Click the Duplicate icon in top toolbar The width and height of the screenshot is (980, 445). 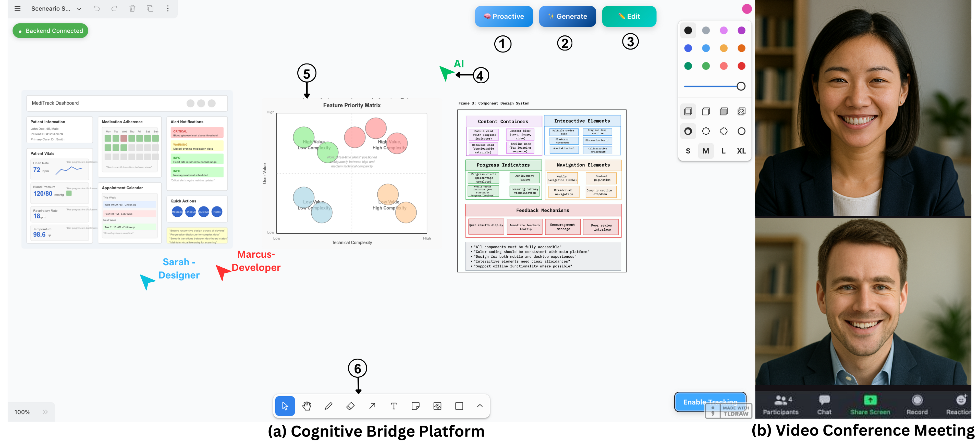(x=150, y=8)
